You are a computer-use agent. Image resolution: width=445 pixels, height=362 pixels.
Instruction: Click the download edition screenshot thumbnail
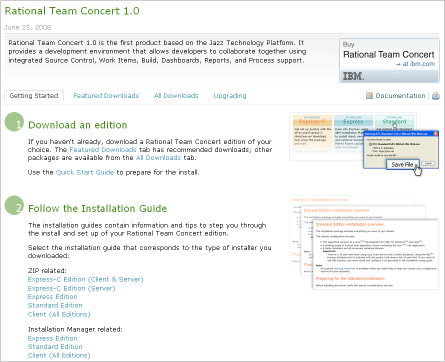point(364,143)
